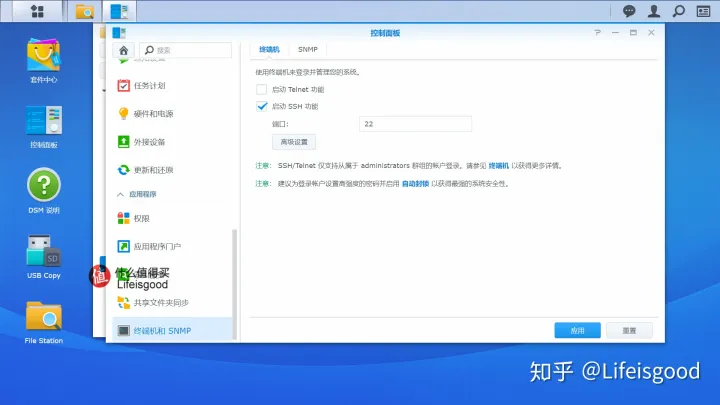Click the Control Panel window title icon
Viewport: 720px width, 405px height.
(x=119, y=33)
